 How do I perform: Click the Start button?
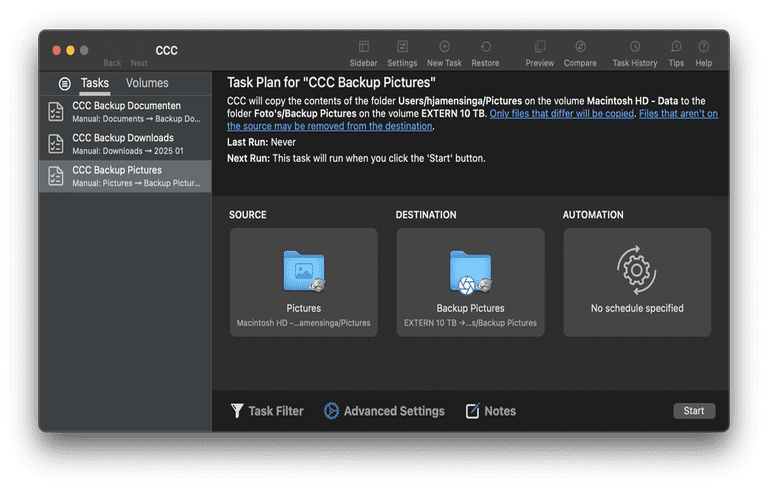tap(694, 411)
